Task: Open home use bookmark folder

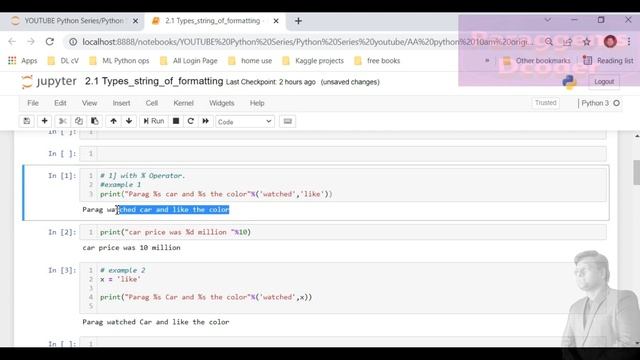Action: 250,61
